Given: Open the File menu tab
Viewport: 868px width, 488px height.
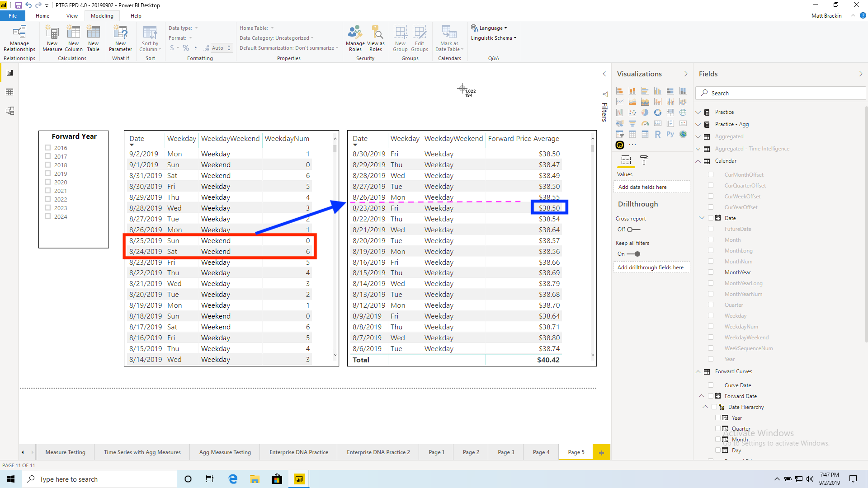Looking at the screenshot, I should (13, 16).
